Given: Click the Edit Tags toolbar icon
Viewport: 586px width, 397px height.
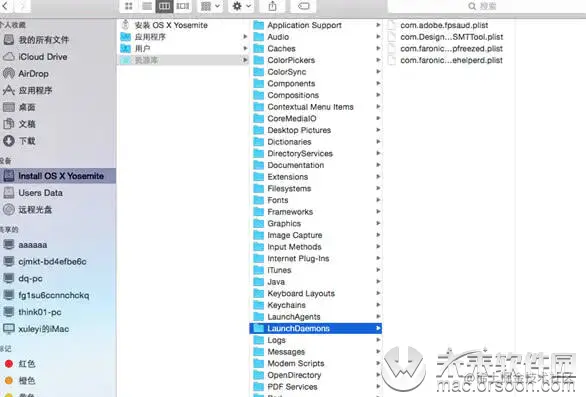Looking at the screenshot, I should (303, 6).
